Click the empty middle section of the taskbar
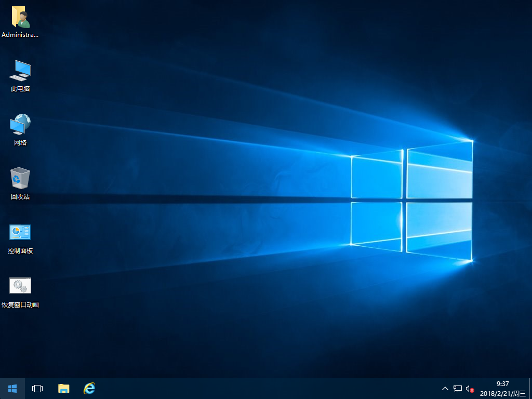 tap(260, 388)
